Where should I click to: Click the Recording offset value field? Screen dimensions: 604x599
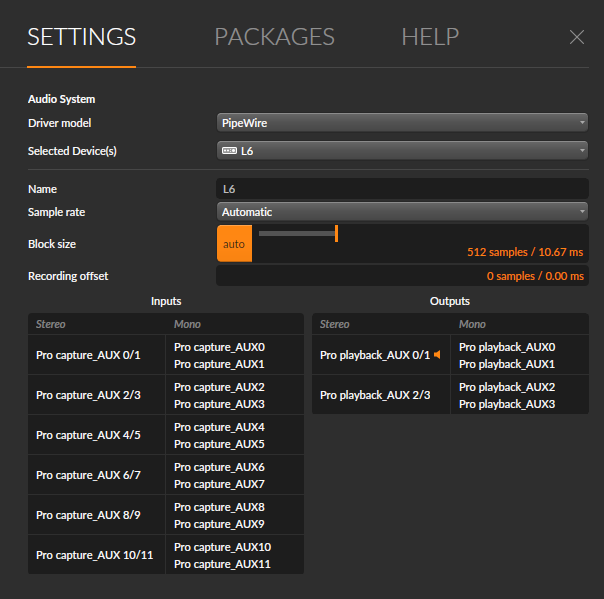(402, 276)
